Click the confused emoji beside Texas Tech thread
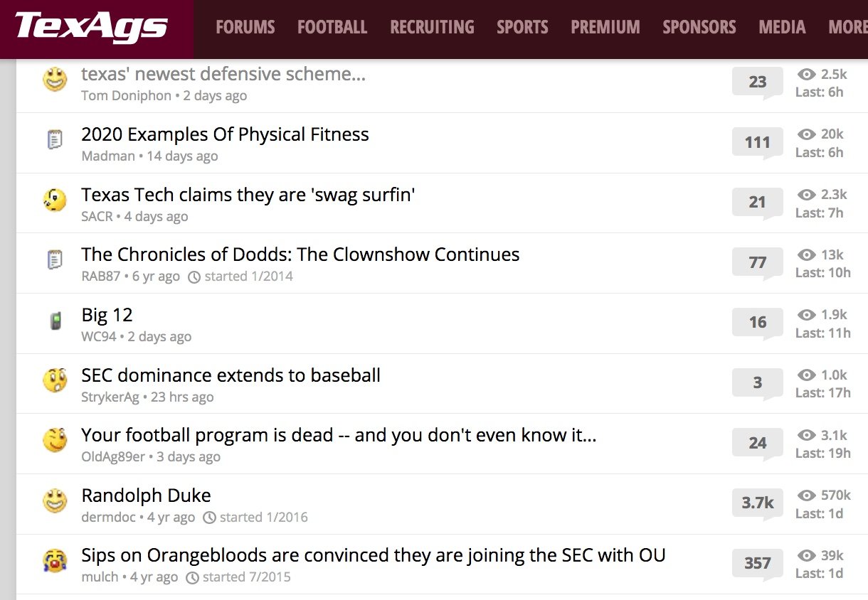Image resolution: width=868 pixels, height=600 pixels. tap(55, 200)
